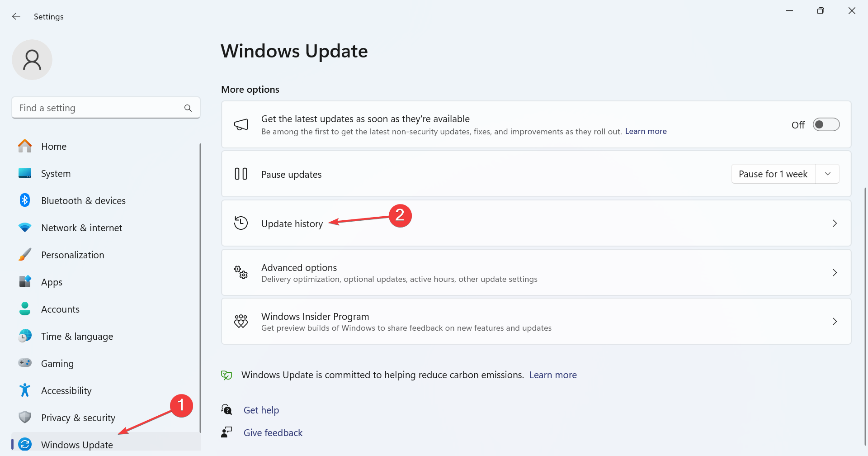Click the Apps icon in sidebar
Viewport: 868px width, 456px height.
(x=25, y=281)
